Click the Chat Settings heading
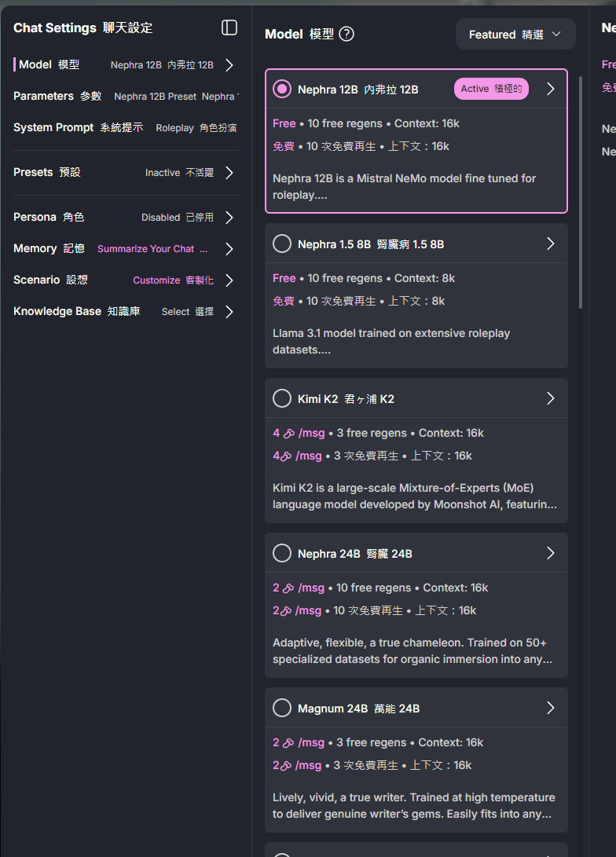 [82, 27]
